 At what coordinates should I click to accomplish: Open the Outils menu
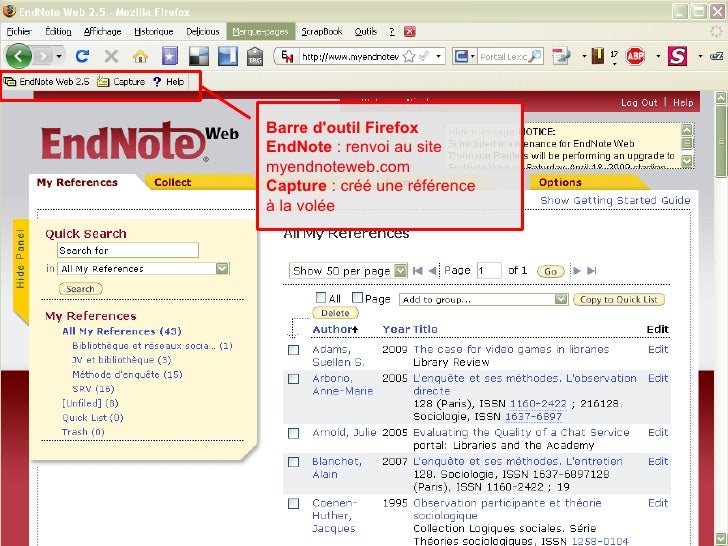click(366, 32)
